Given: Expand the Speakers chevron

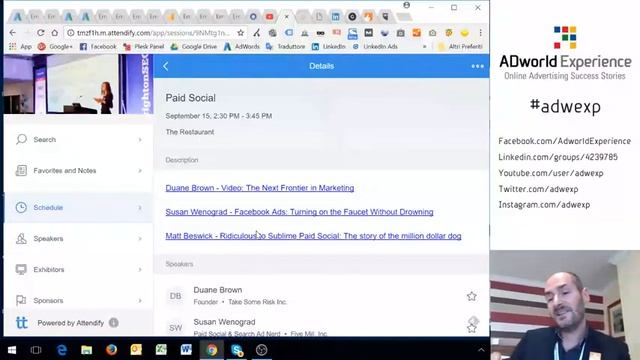Looking at the screenshot, I should [x=140, y=238].
